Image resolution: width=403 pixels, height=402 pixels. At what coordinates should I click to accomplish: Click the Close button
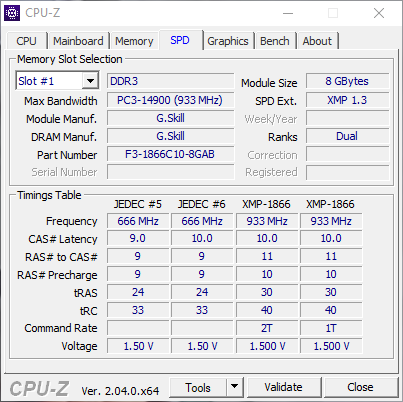point(360,387)
